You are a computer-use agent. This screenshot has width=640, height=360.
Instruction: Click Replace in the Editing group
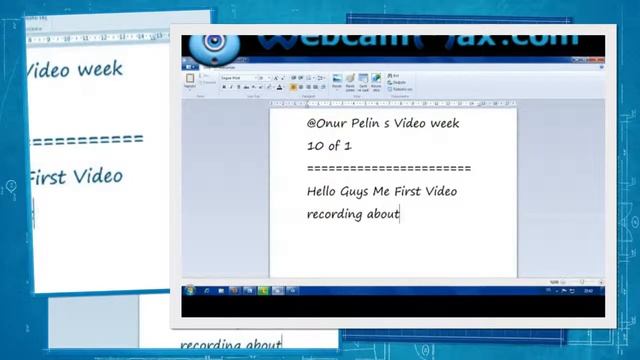[396, 82]
